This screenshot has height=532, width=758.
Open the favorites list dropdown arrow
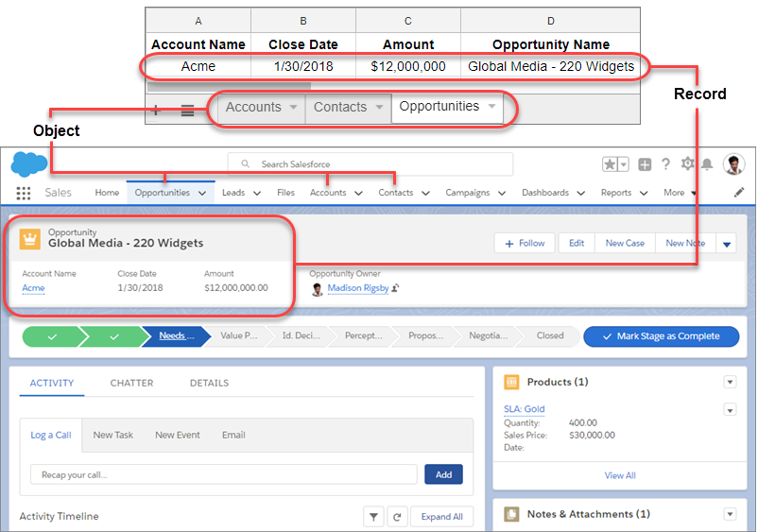pyautogui.click(x=624, y=164)
